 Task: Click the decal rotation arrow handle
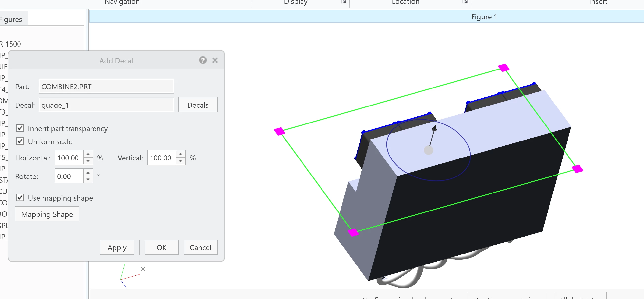click(435, 128)
